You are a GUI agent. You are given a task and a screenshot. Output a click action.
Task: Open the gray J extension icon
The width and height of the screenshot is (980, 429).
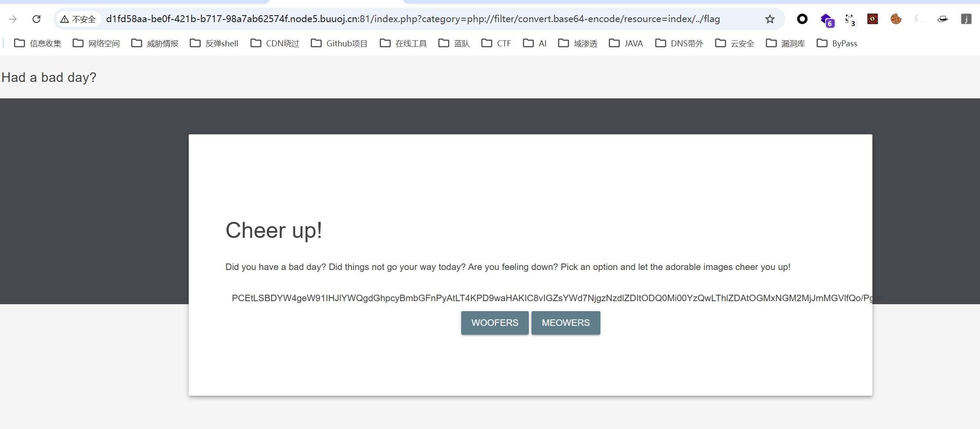tap(966, 19)
